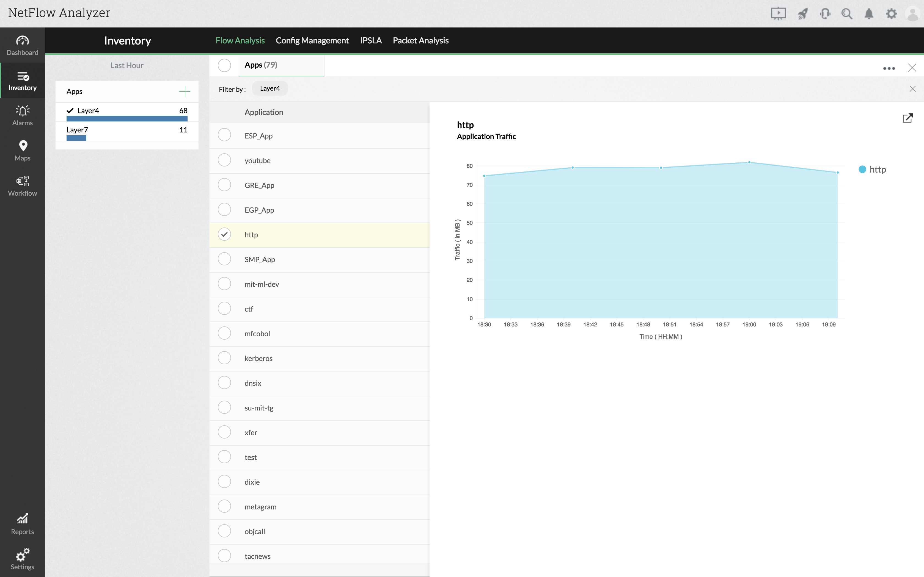Select the Alarms sidebar icon
Viewport: 924px width, 577px height.
pyautogui.click(x=22, y=115)
